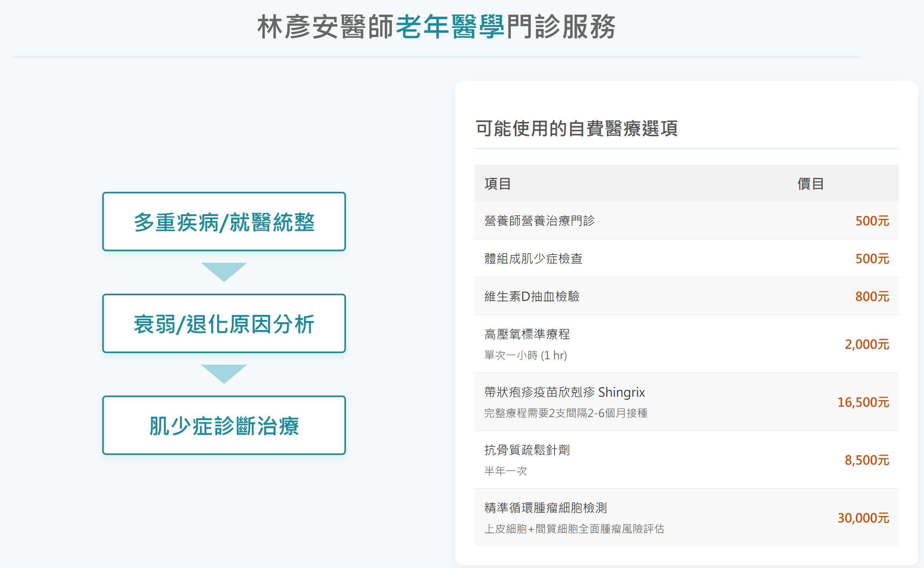
Task: Click the note 完整療程需要2支間隔2-6個月接種
Action: tap(566, 413)
